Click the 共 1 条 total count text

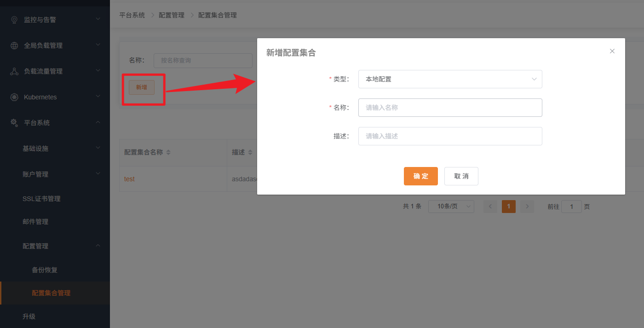pyautogui.click(x=412, y=207)
